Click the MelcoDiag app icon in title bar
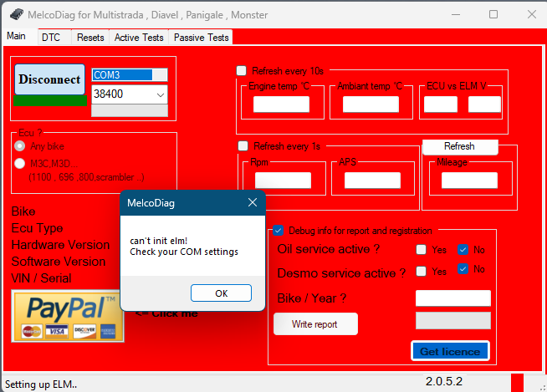The image size is (547, 392). coord(17,14)
